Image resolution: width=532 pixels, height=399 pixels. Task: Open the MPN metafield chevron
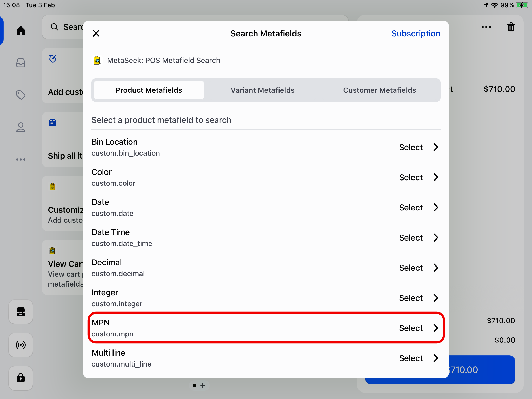pos(436,328)
